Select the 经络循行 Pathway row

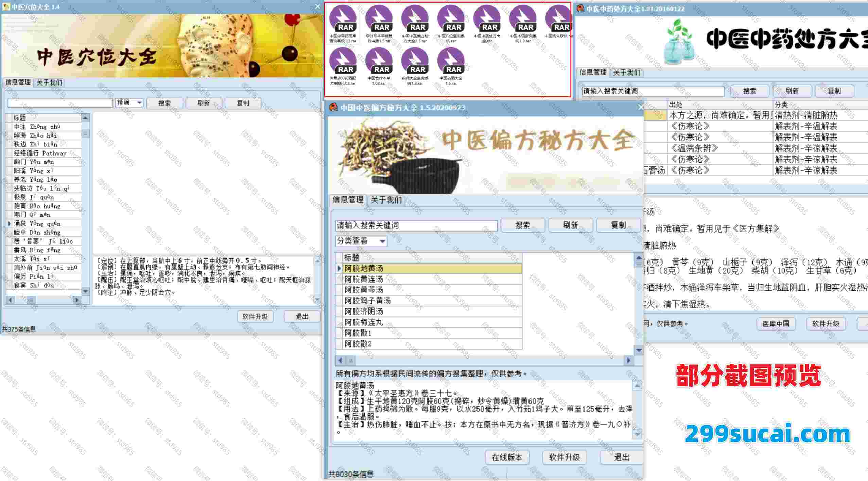(x=47, y=153)
